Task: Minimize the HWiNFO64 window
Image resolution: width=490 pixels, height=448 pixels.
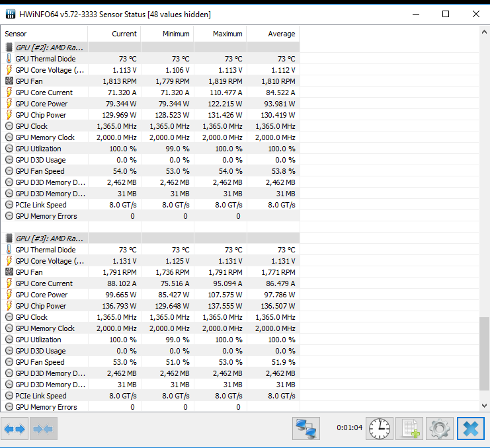Action: point(416,14)
